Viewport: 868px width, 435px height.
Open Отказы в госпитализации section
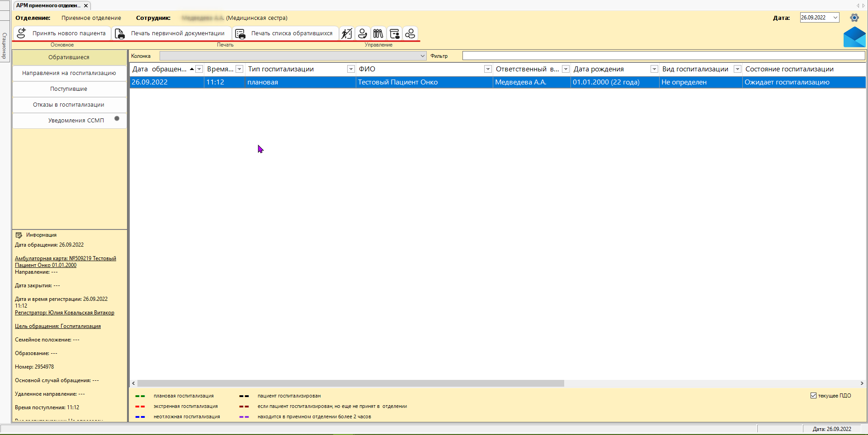(x=69, y=105)
